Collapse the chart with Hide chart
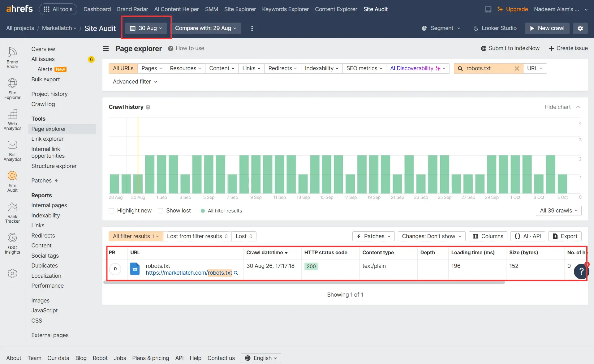This screenshot has height=364, width=594. [x=562, y=107]
